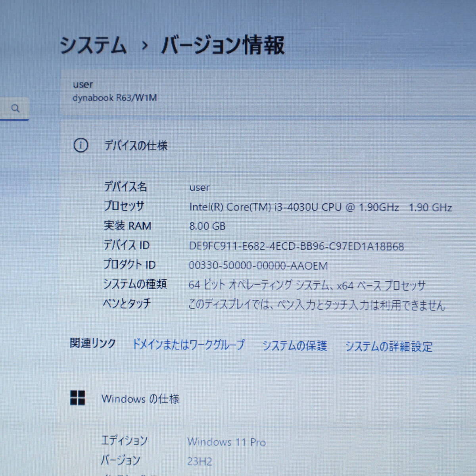Click the search magnifier icon in sidebar

point(15,108)
